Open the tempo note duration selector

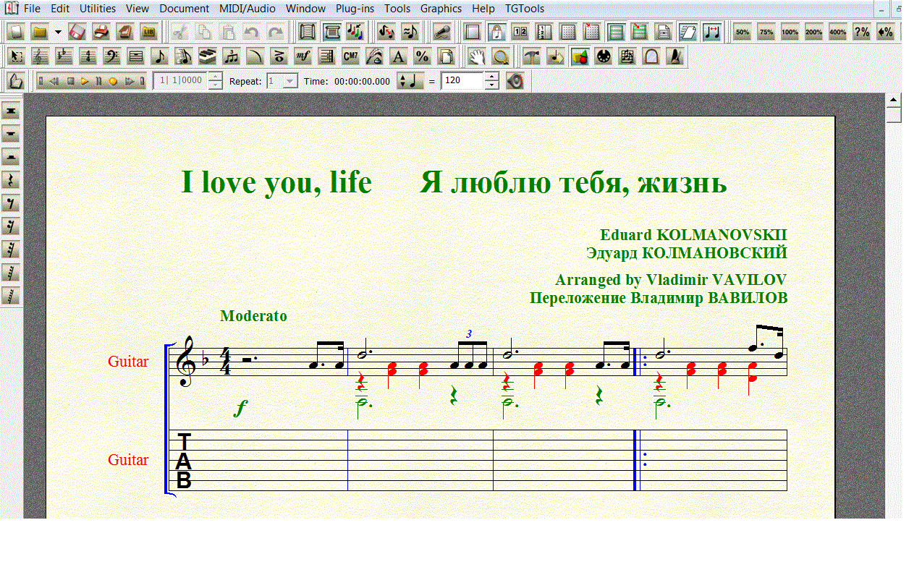[x=410, y=81]
